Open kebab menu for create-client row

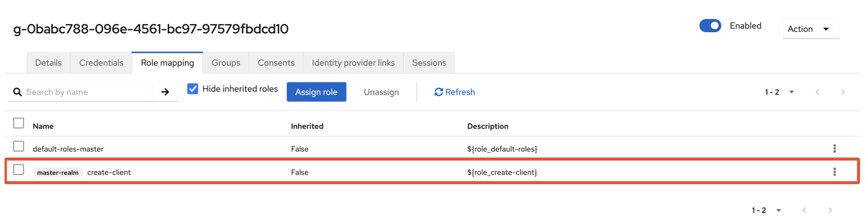tap(834, 172)
